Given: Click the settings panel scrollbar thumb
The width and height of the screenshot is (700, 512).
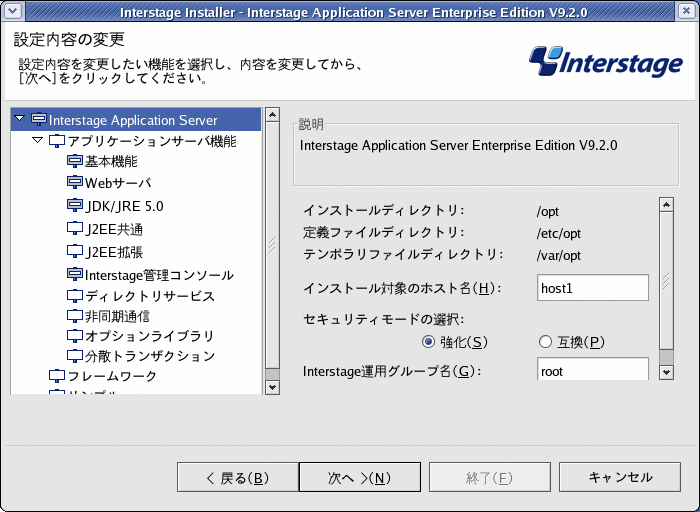Looking at the screenshot, I should tap(667, 281).
